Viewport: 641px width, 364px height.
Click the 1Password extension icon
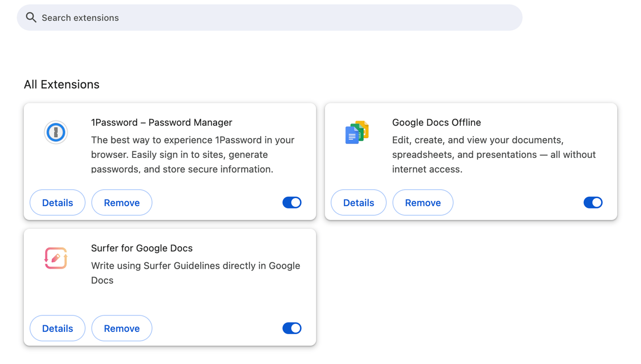[x=55, y=132]
